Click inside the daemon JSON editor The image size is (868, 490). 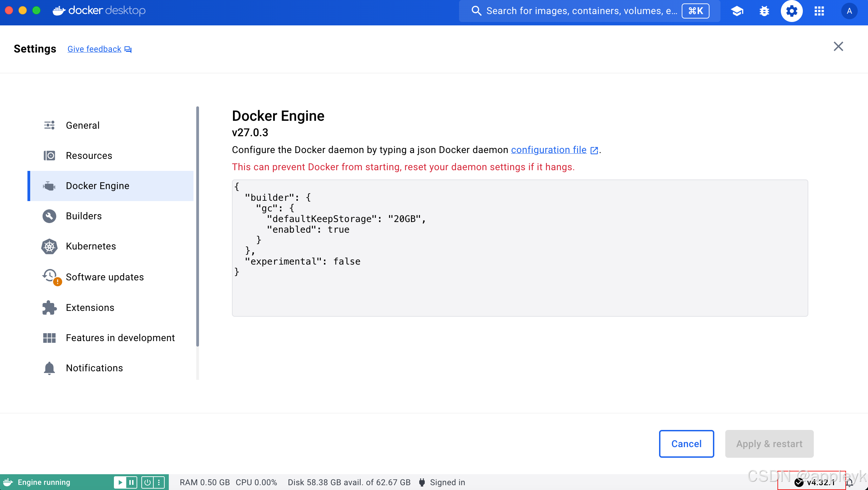(519, 248)
